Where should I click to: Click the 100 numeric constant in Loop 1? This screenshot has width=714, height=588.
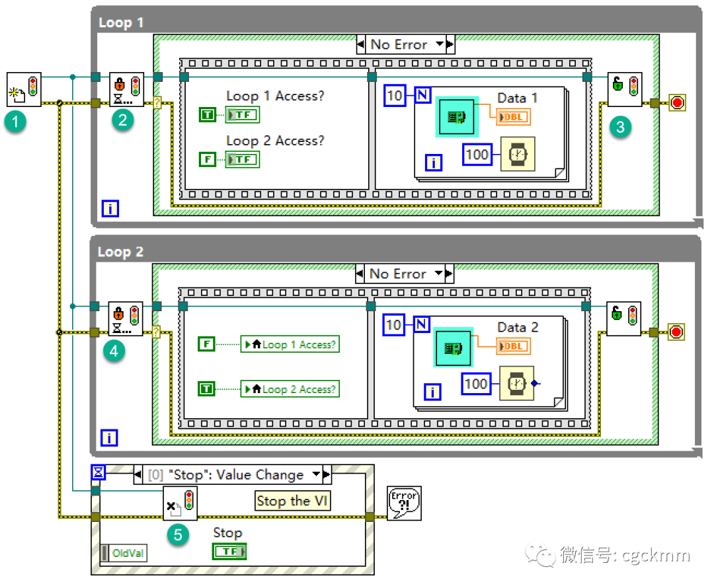pyautogui.click(x=477, y=154)
